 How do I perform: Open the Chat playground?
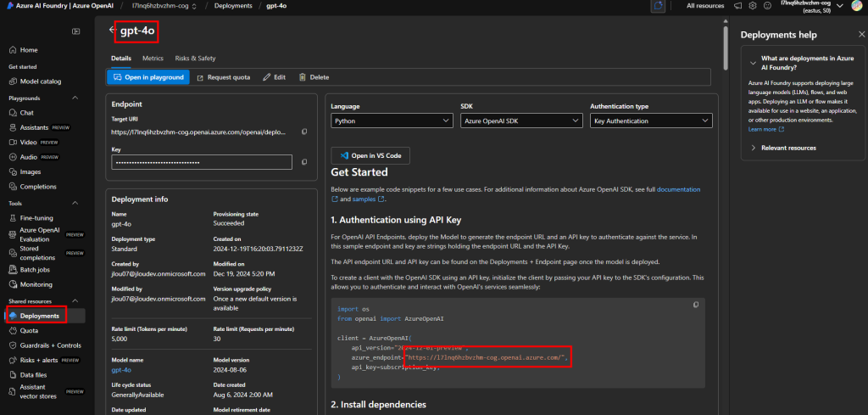click(x=22, y=113)
